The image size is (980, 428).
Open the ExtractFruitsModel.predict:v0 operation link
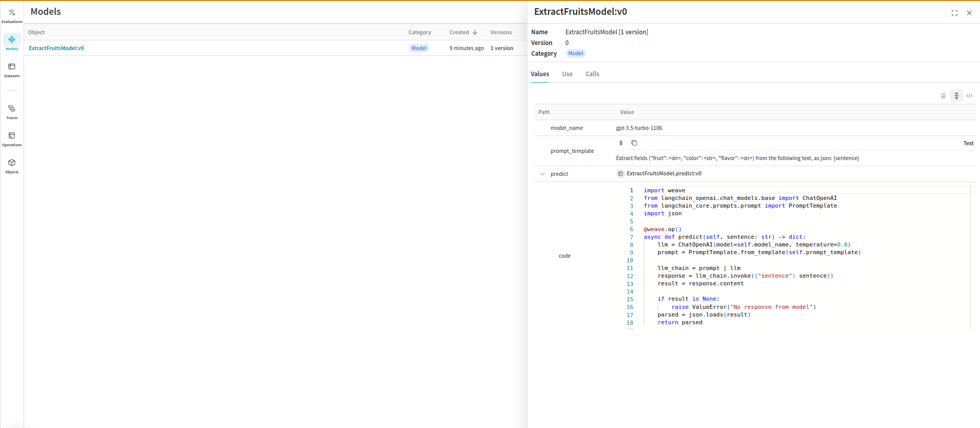pos(664,173)
